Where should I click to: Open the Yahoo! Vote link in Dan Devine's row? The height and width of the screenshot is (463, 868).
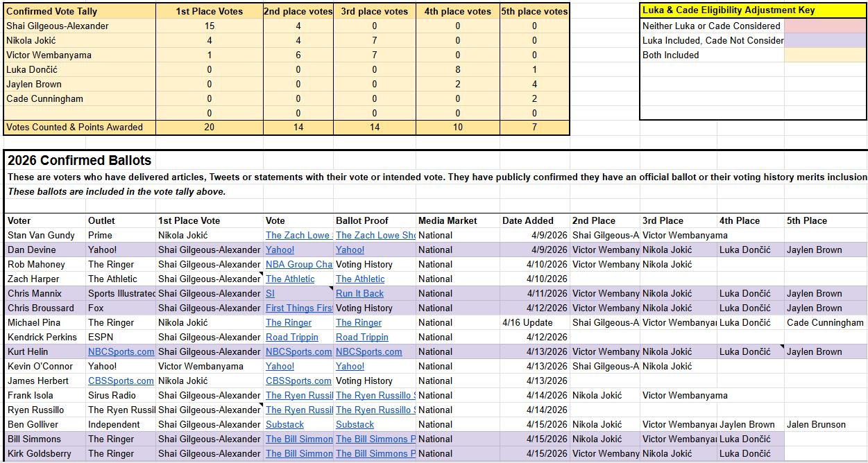[x=280, y=250]
